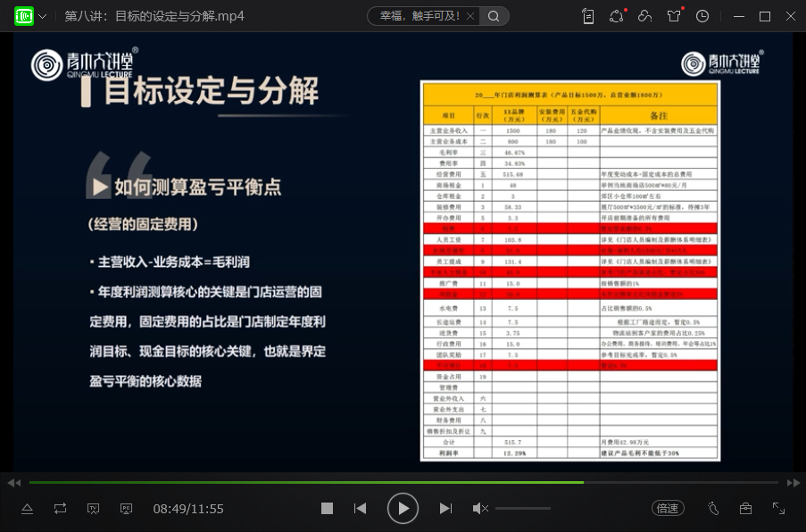Seek forward with fast-forward arrows
Screen dimensions: 806x532
[794, 483]
